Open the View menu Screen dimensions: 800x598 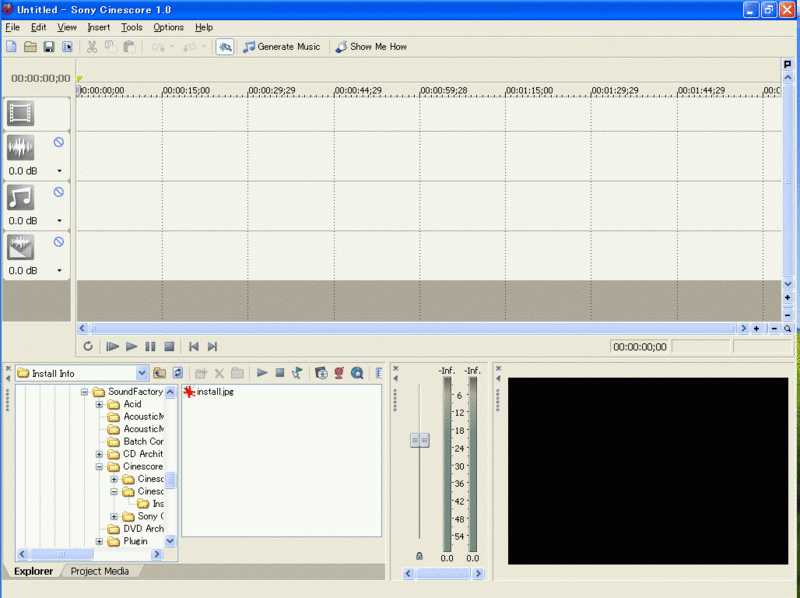click(x=67, y=28)
